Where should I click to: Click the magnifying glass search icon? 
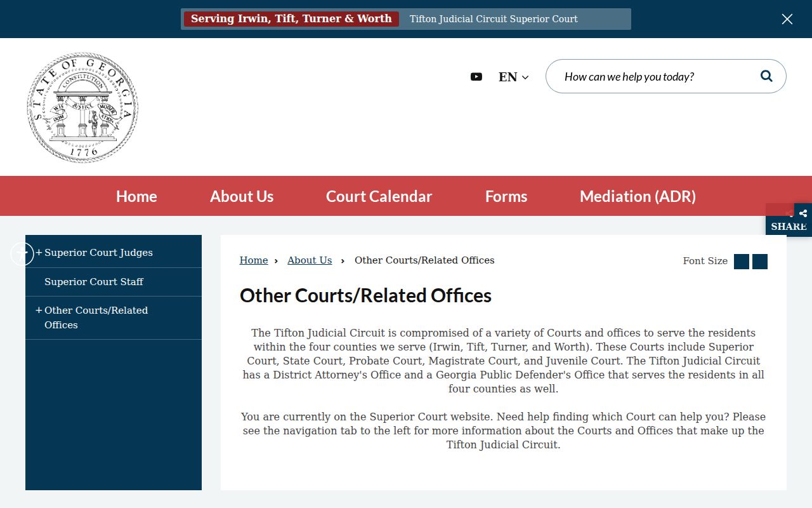pyautogui.click(x=766, y=76)
